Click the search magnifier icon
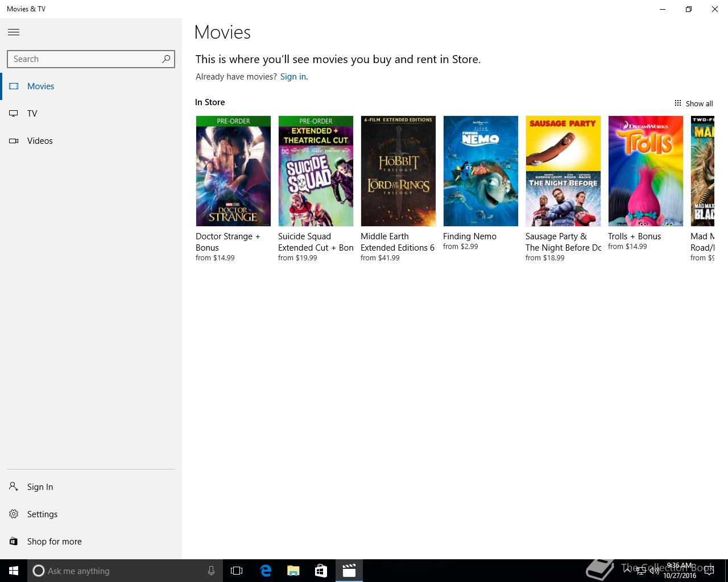 pyautogui.click(x=166, y=59)
